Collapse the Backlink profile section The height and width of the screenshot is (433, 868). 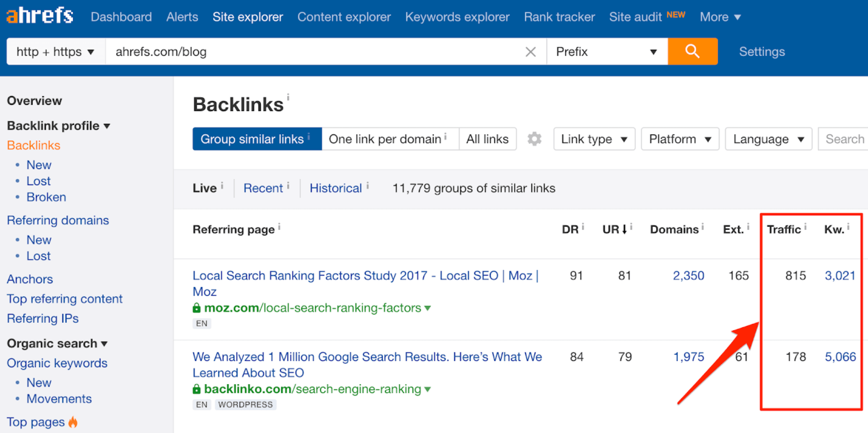(59, 126)
